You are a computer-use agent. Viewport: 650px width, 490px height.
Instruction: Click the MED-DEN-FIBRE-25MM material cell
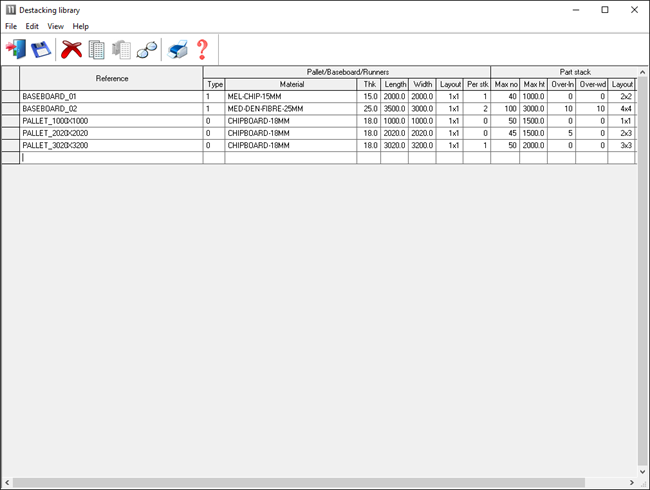click(290, 108)
